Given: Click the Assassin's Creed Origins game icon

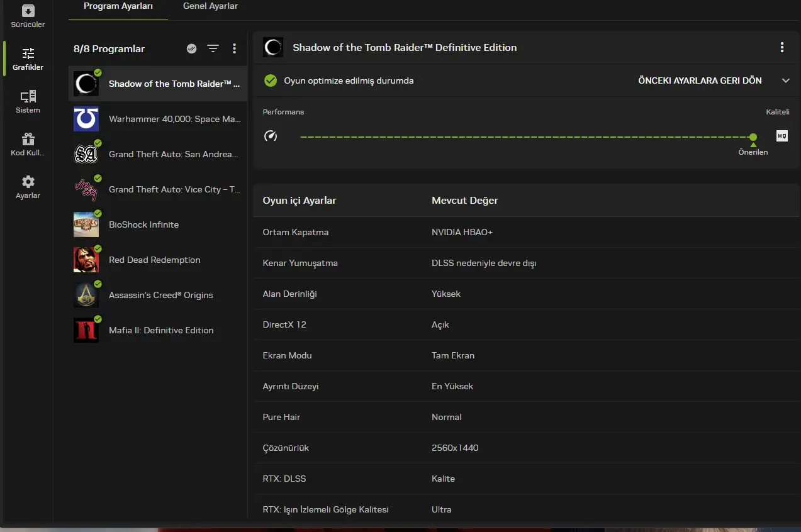Looking at the screenshot, I should pos(86,295).
